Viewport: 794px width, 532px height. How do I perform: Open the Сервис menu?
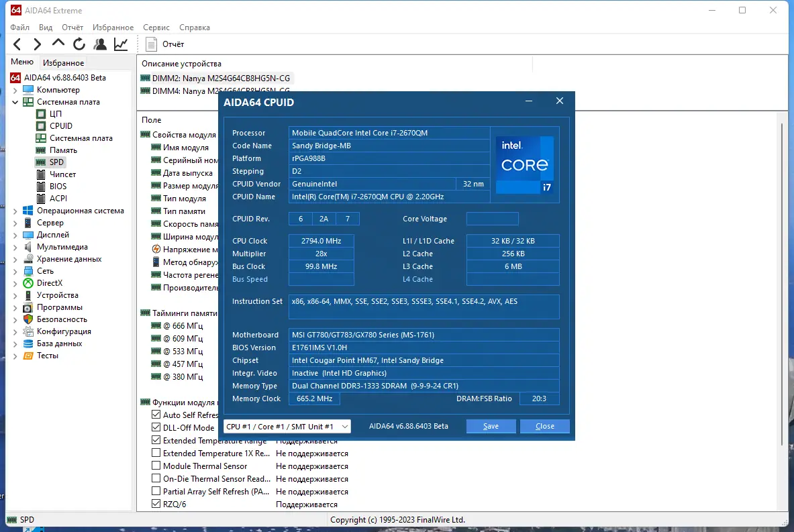[156, 28]
